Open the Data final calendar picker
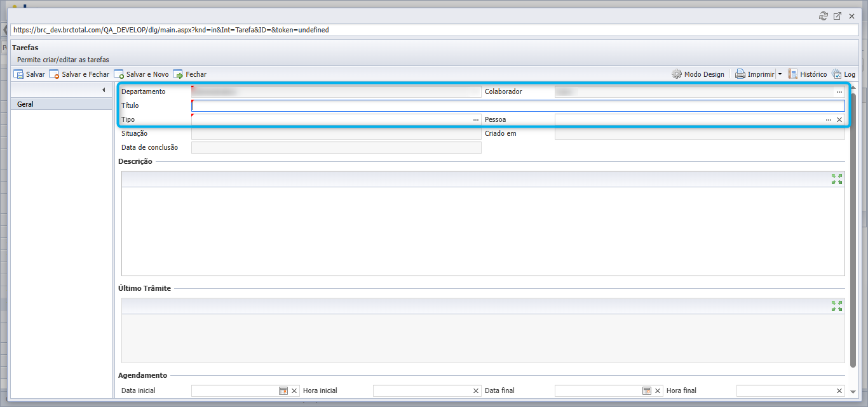Screen dimensions: 868x407 pyautogui.click(x=647, y=391)
